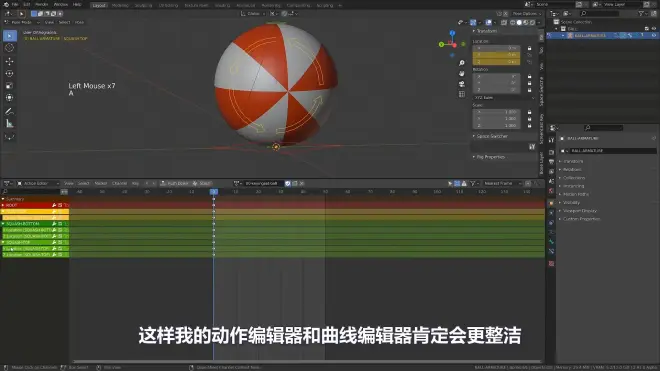Click the Push Down button
Viewport: 660px width, 371px height.
(x=174, y=184)
